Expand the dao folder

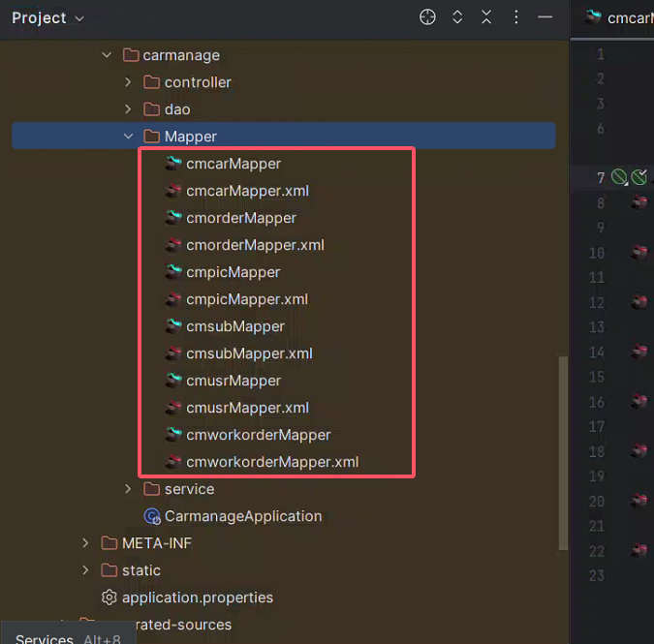coord(128,109)
